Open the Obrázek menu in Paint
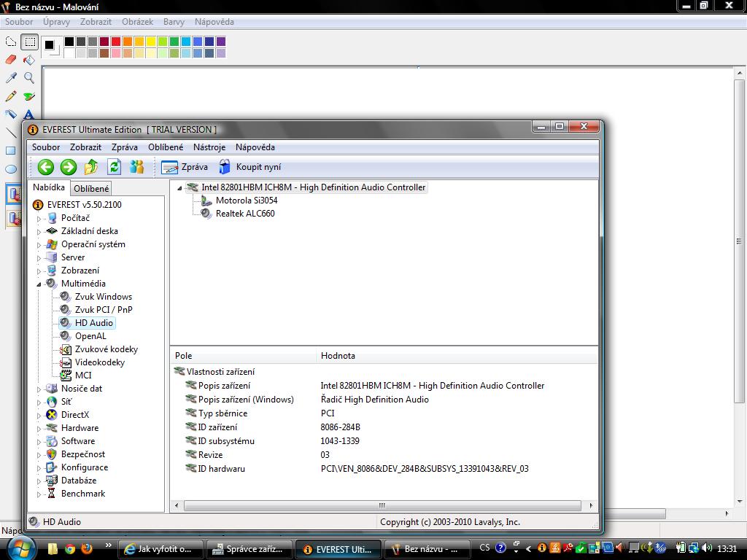Screen dimensions: 747x560 pyautogui.click(x=137, y=22)
